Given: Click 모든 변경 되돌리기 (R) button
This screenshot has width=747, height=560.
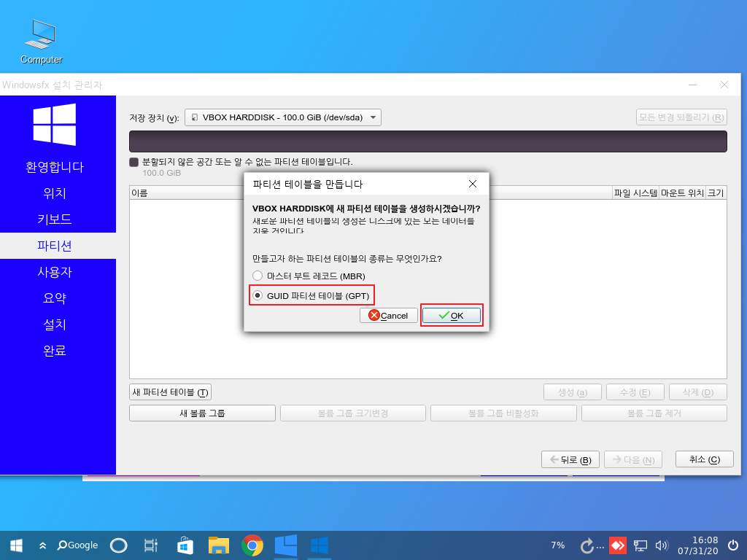Looking at the screenshot, I should [x=681, y=117].
